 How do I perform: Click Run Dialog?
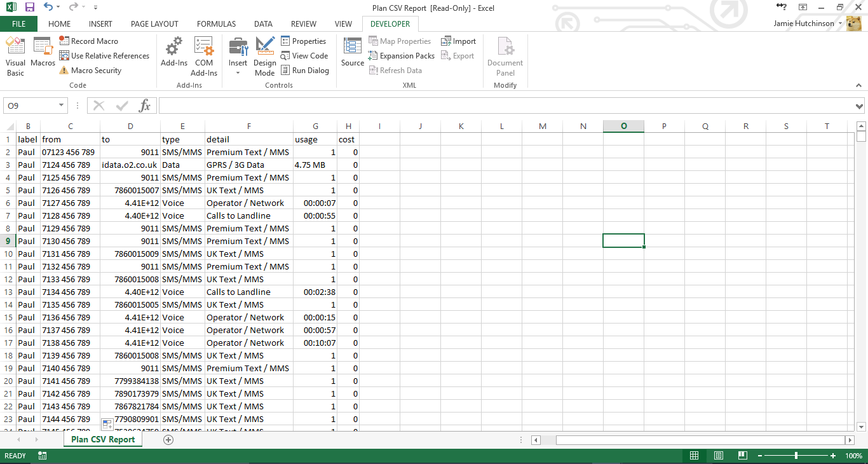point(305,71)
